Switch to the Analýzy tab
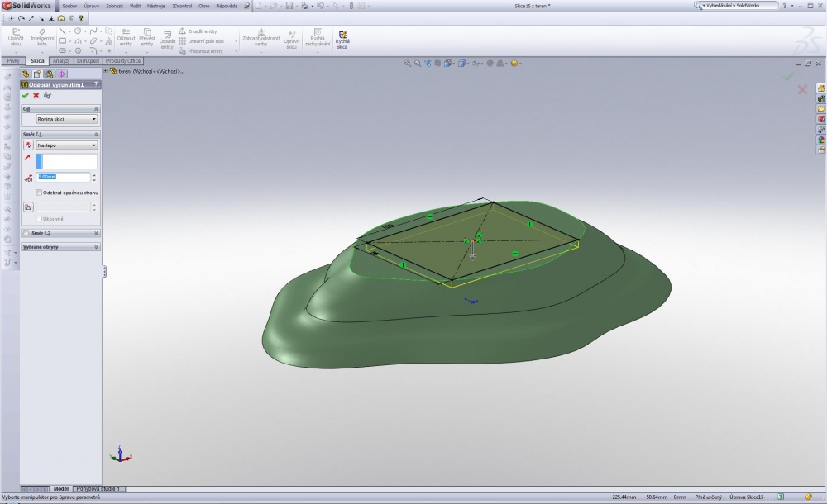 (x=61, y=60)
